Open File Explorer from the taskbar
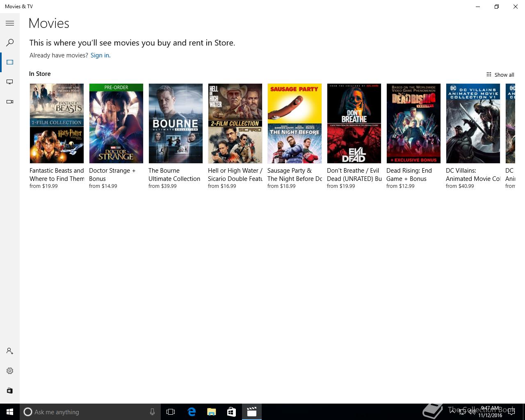Viewport: 525px width, 420px height. click(212, 412)
